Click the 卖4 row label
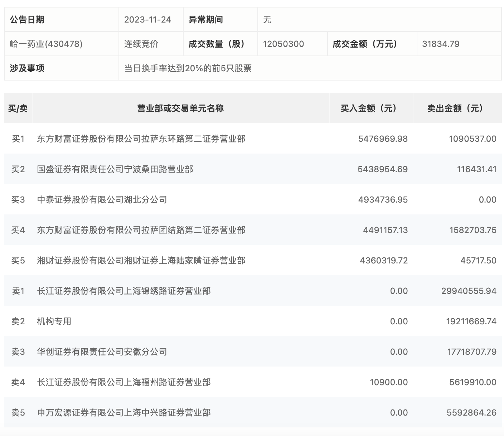The height and width of the screenshot is (436, 504). click(18, 382)
